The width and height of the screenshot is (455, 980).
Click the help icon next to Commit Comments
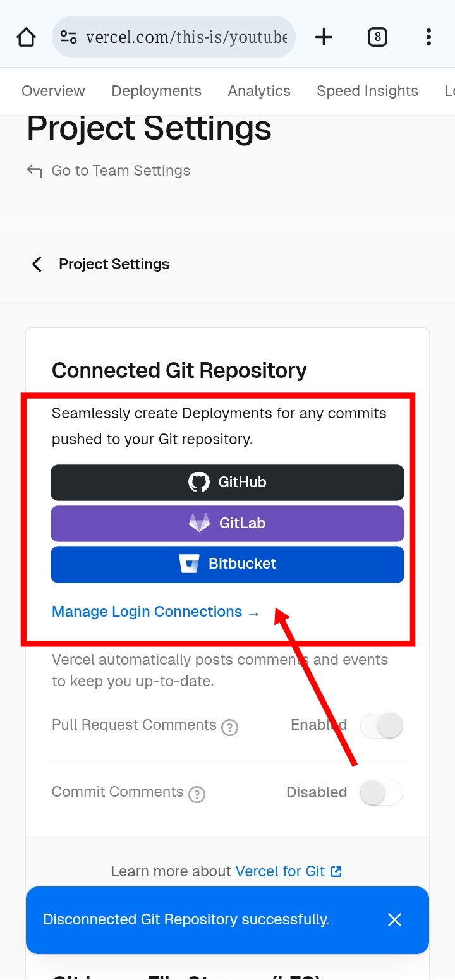(x=197, y=794)
